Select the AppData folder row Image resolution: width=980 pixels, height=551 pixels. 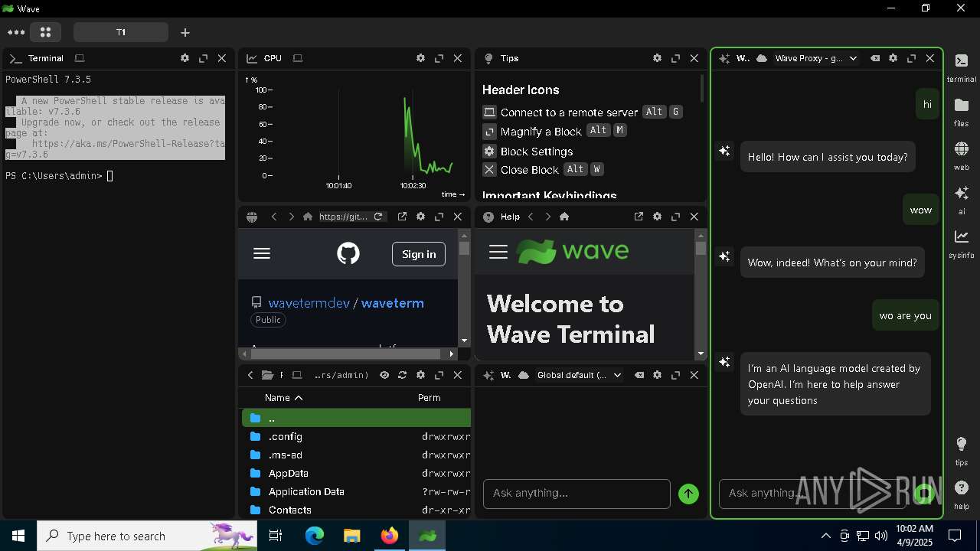click(356, 473)
